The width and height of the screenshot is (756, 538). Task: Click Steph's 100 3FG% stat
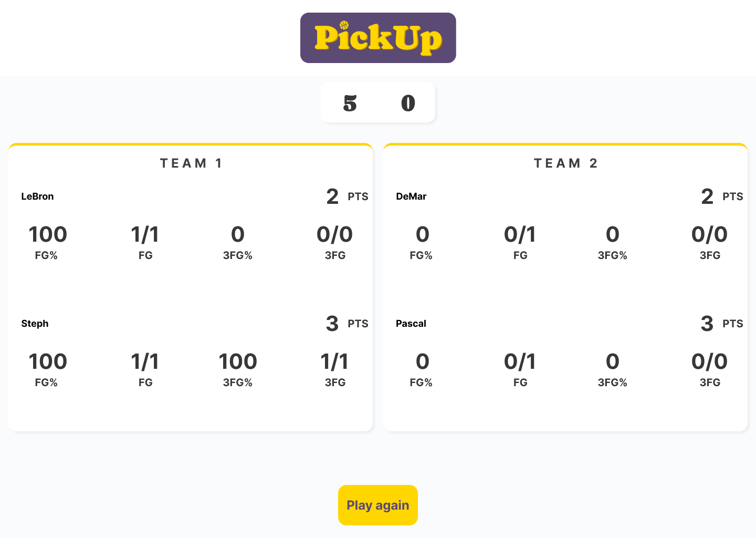(x=238, y=362)
